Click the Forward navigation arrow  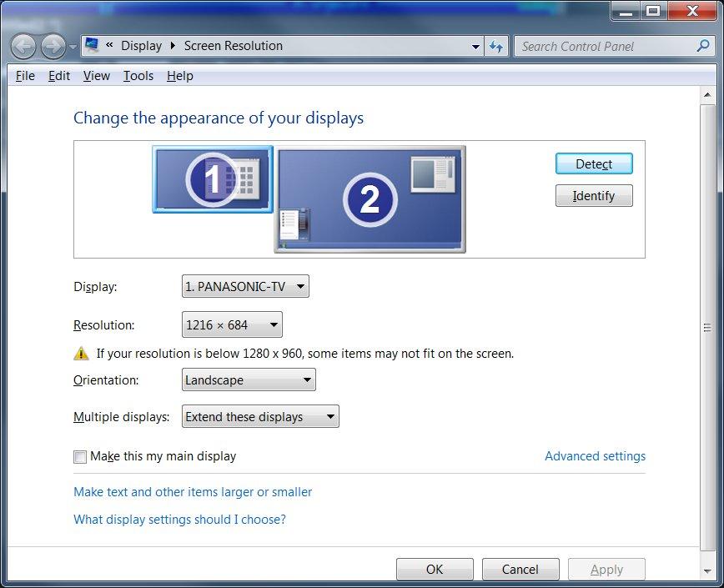click(53, 46)
